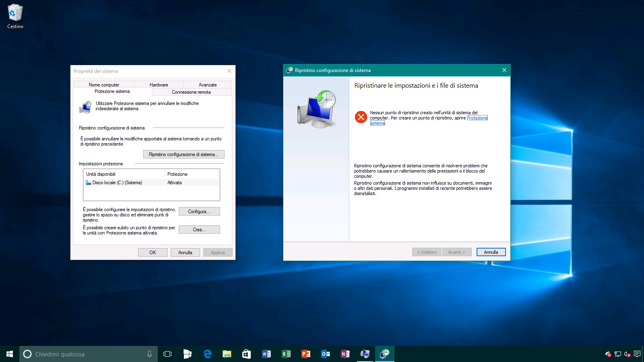644x362 pixels.
Task: Click the red error icon in restore wizard
Action: (361, 117)
